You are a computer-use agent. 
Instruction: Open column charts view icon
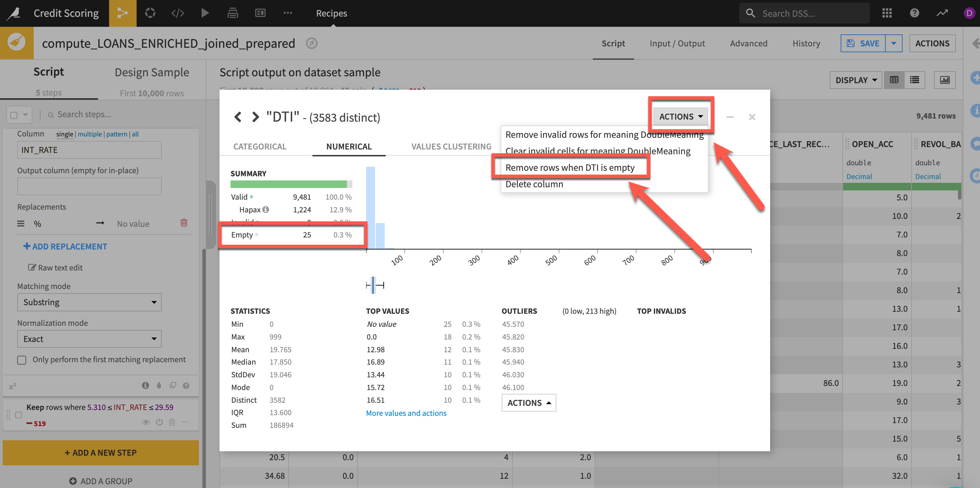(x=945, y=80)
